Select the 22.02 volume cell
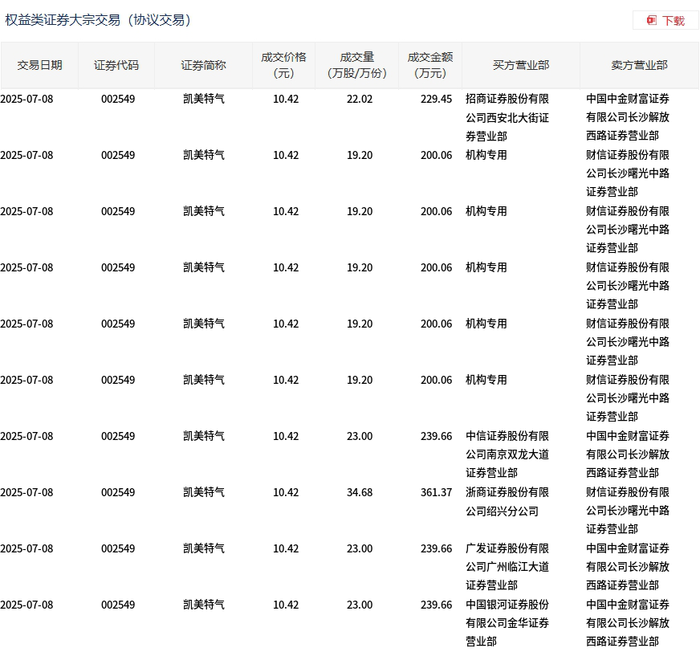This screenshot has height=652, width=700. (359, 99)
